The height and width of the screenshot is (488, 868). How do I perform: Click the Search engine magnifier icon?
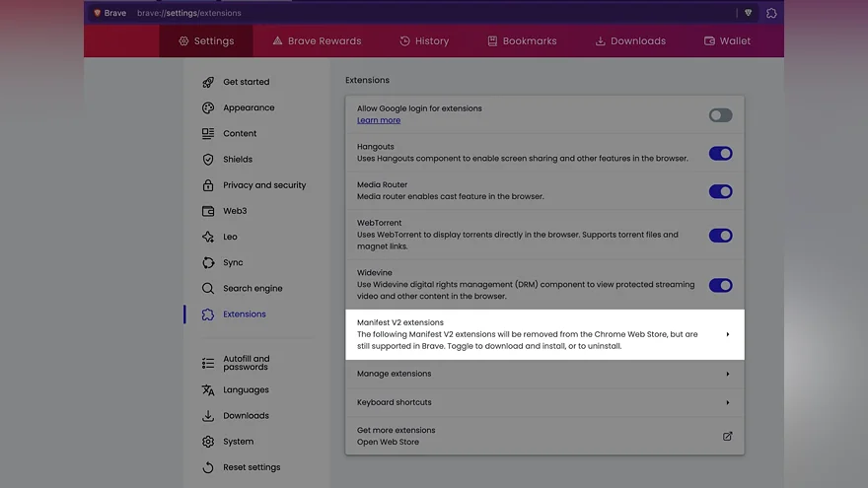(x=208, y=288)
